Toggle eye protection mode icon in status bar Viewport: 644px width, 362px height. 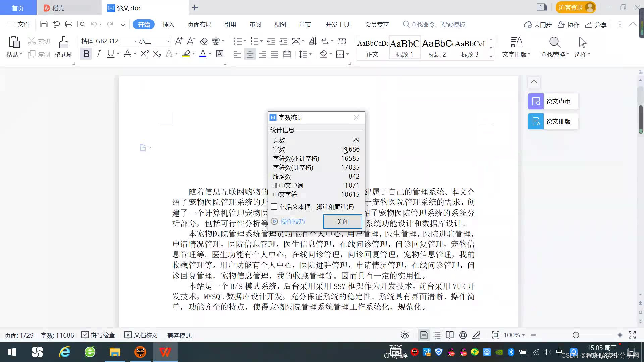(x=405, y=335)
